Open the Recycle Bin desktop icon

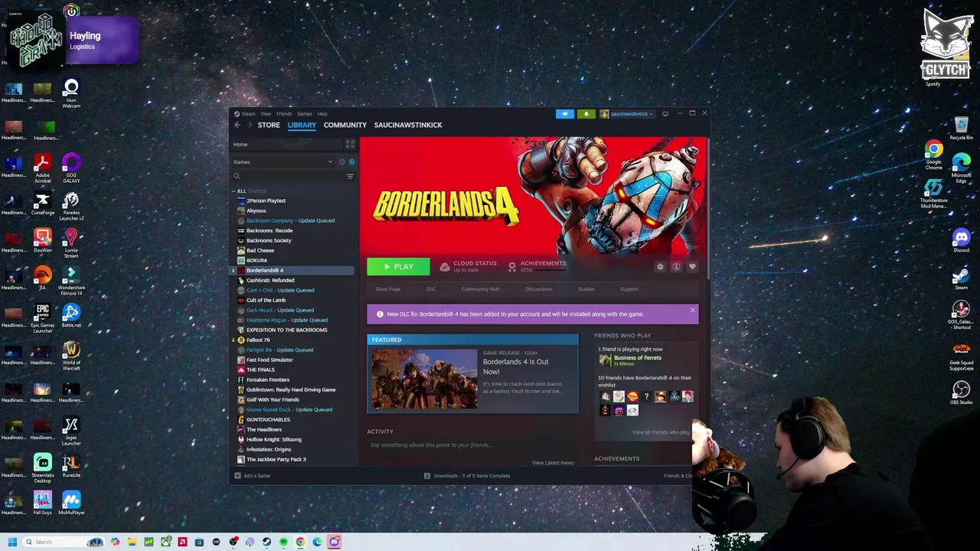tap(961, 129)
